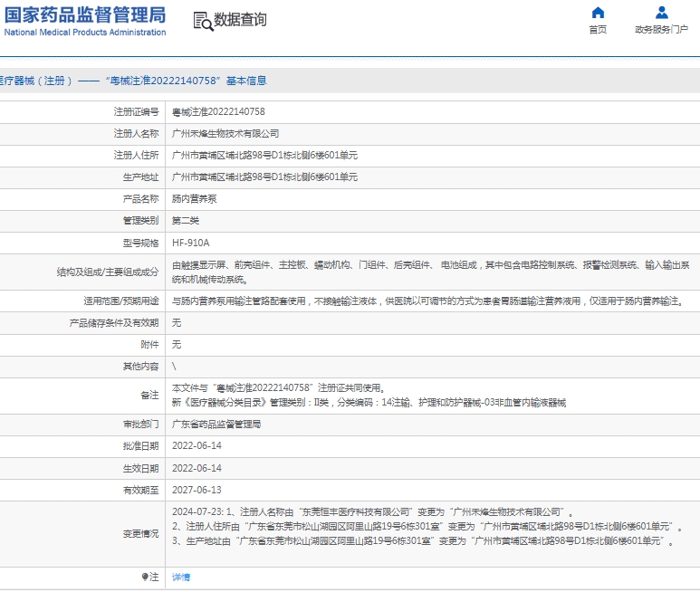
Task: Click approval department 广东省药品监督管理局
Action: tap(216, 424)
